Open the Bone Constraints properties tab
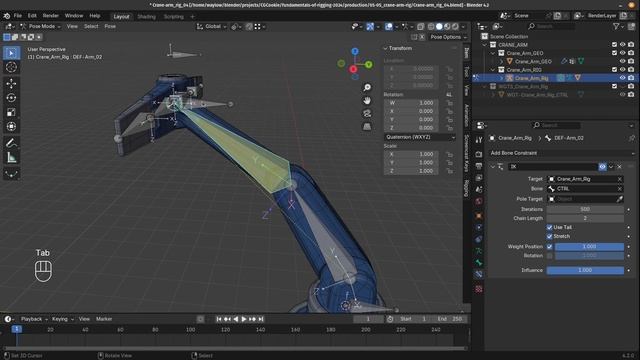The height and width of the screenshot is (360, 640). tap(479, 274)
